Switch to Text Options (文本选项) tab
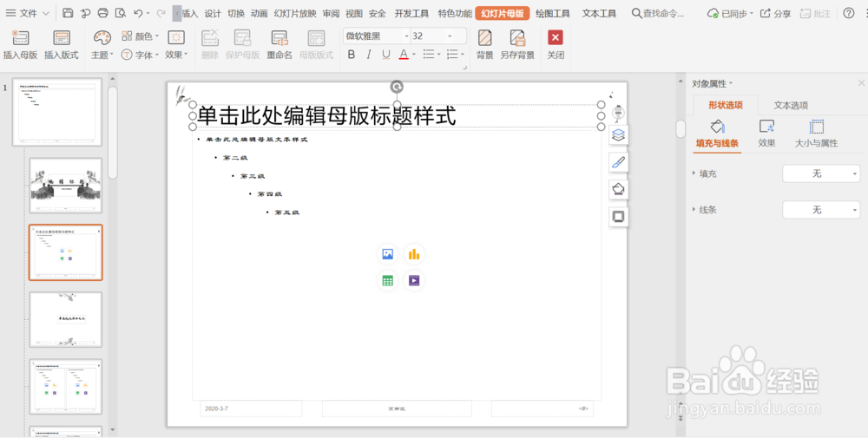Image resolution: width=868 pixels, height=438 pixels. click(791, 105)
